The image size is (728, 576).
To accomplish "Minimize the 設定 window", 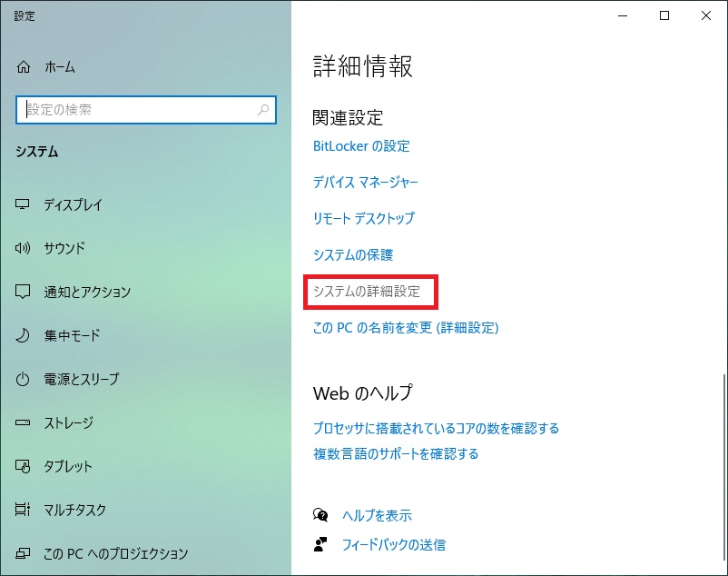I will point(623,15).
